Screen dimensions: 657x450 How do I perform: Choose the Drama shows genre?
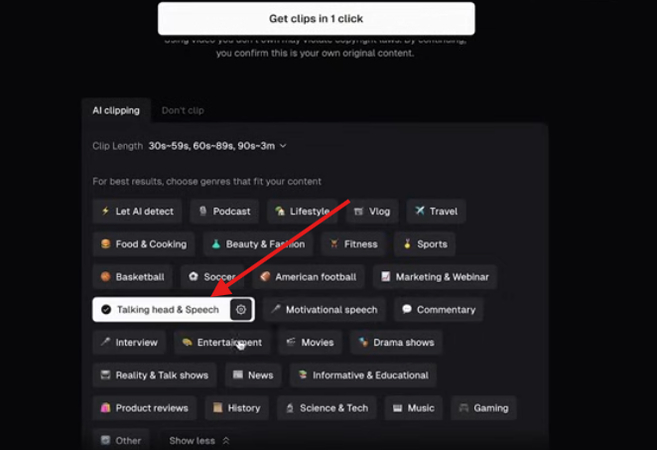tap(396, 342)
